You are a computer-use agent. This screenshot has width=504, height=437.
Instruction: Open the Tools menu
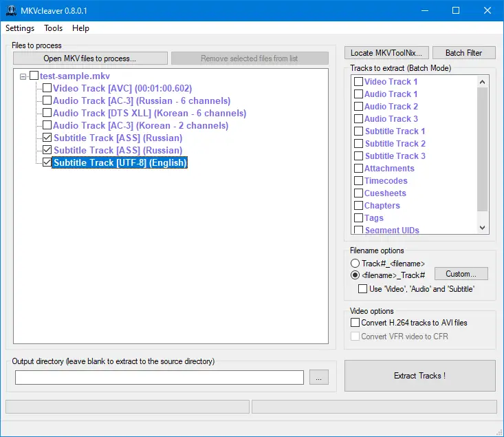coord(54,28)
